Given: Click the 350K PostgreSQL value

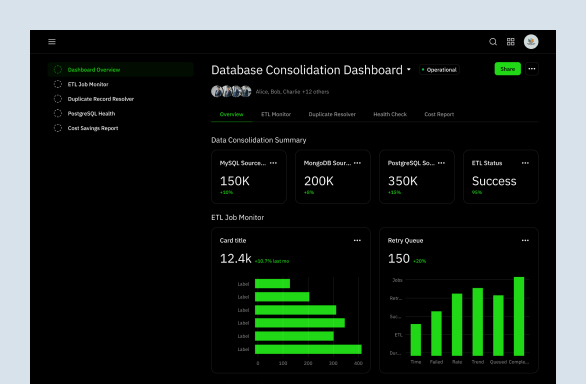Looking at the screenshot, I should tap(403, 181).
